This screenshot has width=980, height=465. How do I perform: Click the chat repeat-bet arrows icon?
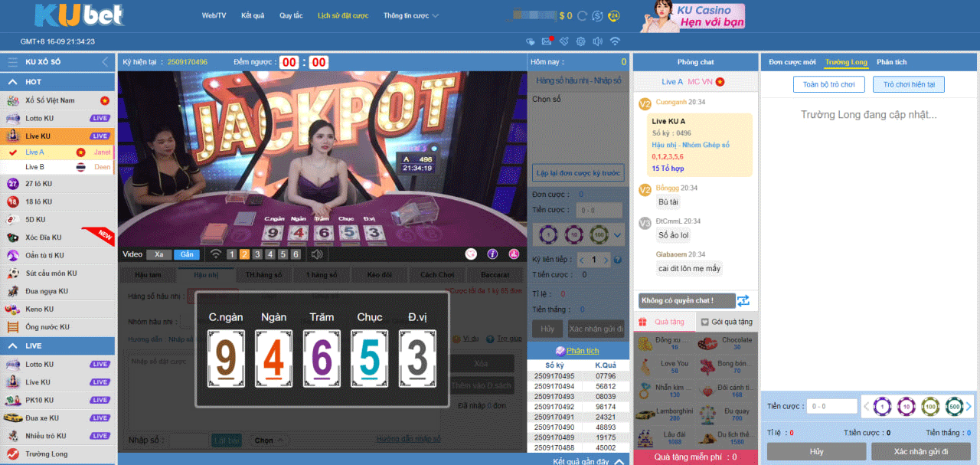click(743, 300)
